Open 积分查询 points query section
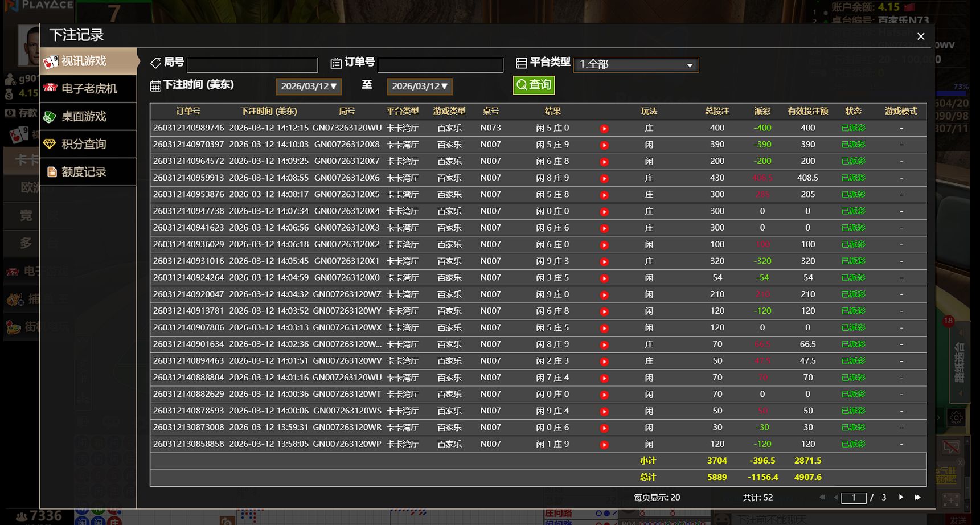Screen dimensions: 980x525 tap(89, 144)
